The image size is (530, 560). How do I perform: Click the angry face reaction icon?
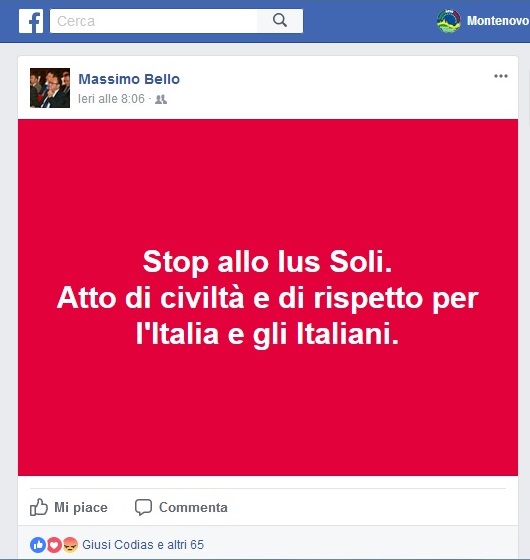(x=70, y=545)
